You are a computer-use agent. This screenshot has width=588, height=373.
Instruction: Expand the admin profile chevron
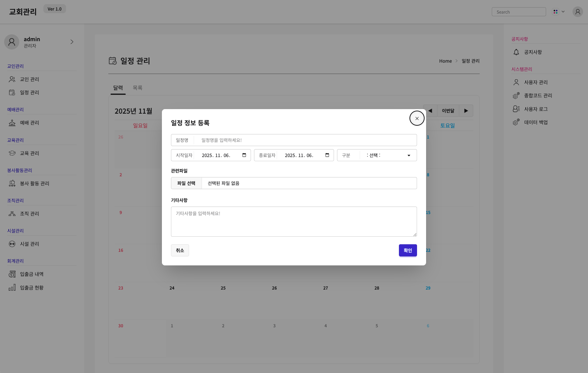coord(72,42)
